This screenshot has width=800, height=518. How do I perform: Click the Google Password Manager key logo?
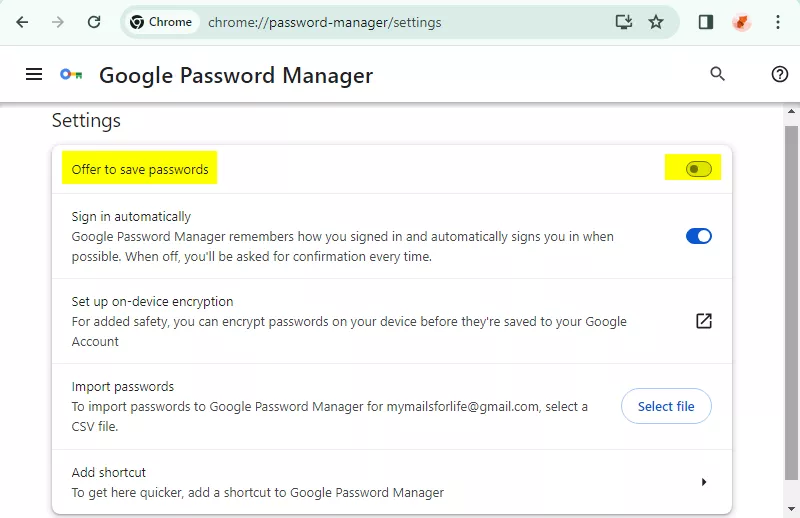click(71, 75)
